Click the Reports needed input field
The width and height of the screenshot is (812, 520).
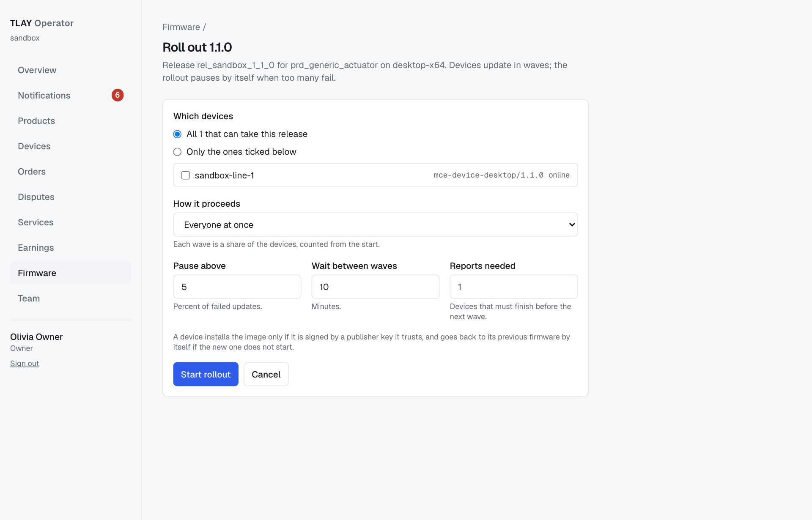coord(514,287)
